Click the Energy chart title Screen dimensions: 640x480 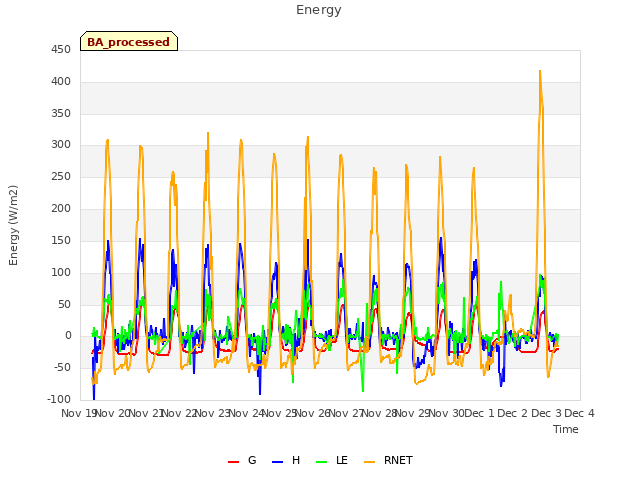[319, 10]
